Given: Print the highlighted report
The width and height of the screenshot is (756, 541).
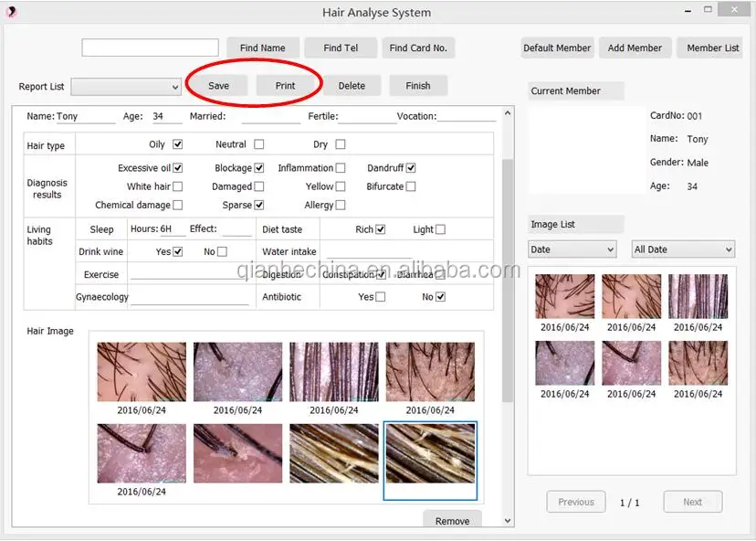Looking at the screenshot, I should pyautogui.click(x=288, y=84).
